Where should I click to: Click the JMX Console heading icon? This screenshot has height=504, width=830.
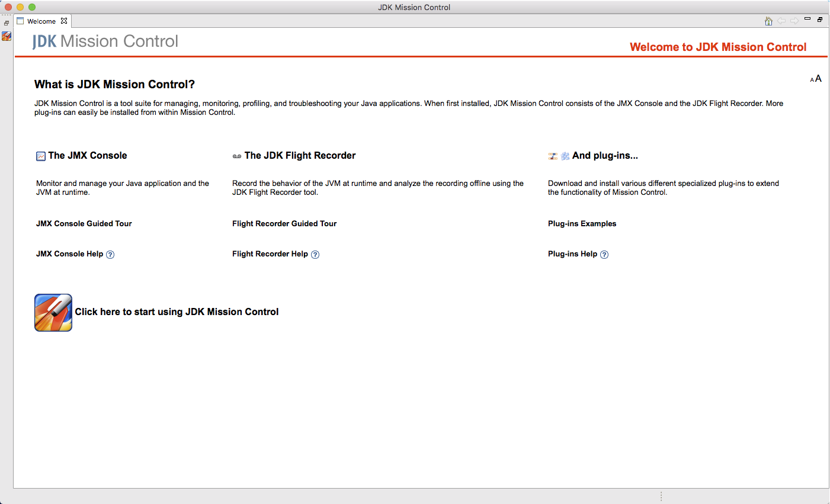(x=41, y=156)
